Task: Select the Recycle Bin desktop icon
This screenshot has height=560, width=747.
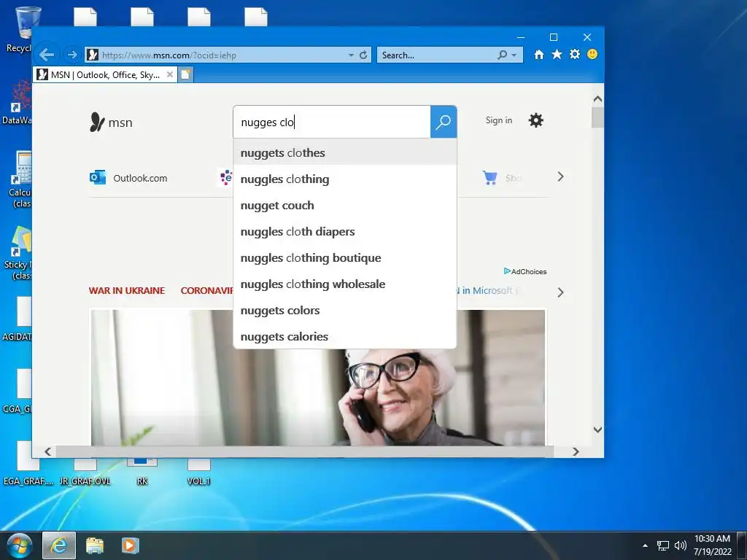Action: (19, 29)
